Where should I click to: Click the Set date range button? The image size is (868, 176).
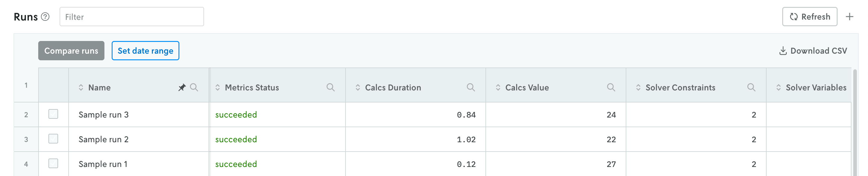point(145,51)
